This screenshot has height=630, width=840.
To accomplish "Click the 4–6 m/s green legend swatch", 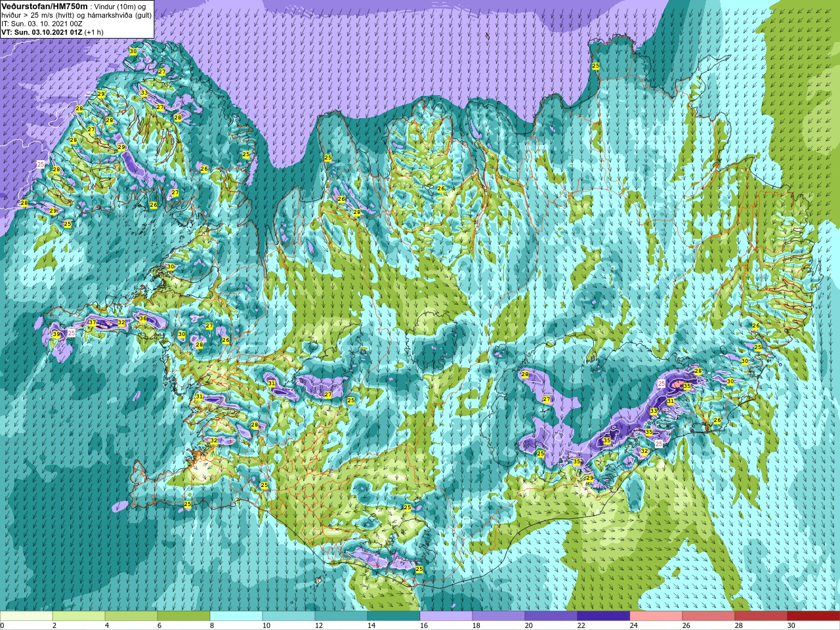I will (131, 616).
